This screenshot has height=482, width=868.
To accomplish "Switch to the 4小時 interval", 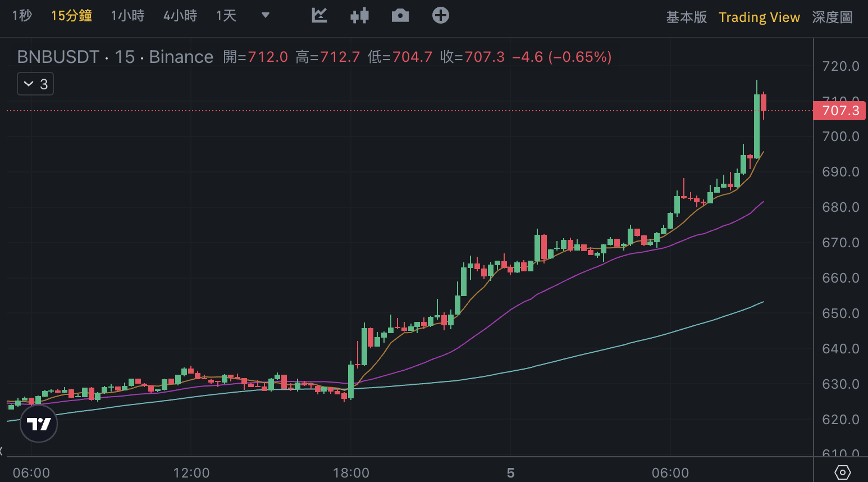I will tap(180, 16).
